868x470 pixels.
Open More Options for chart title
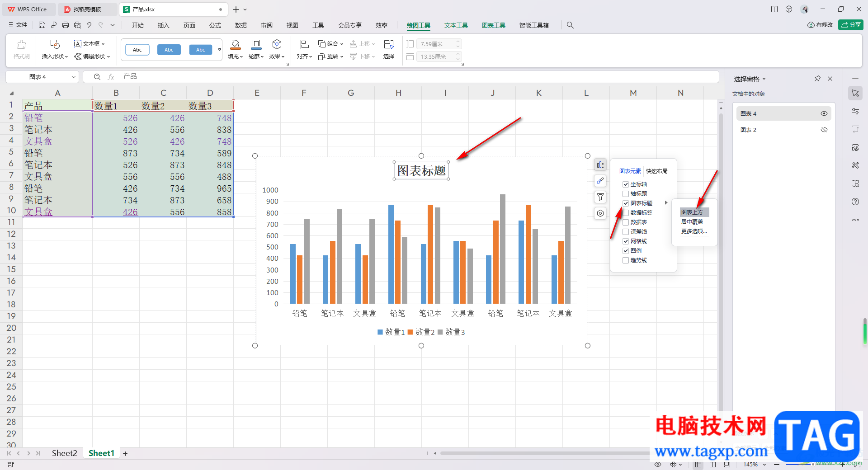(694, 231)
